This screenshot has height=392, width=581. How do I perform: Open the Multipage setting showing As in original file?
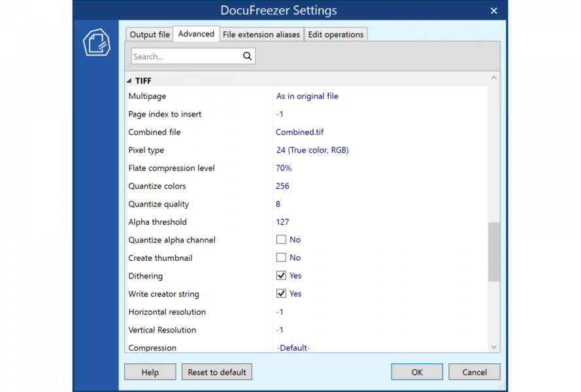click(307, 95)
